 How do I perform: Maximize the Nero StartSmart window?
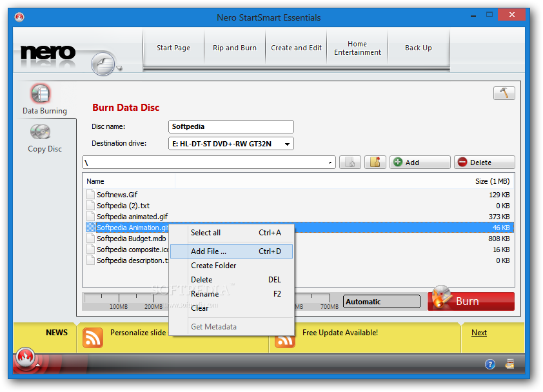pyautogui.click(x=489, y=15)
